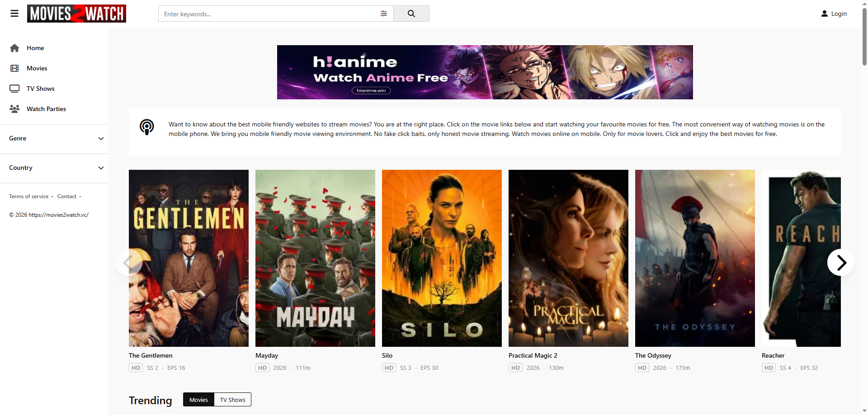The image size is (868, 415).
Task: Click HD badge under The Odyssey
Action: [642, 368]
